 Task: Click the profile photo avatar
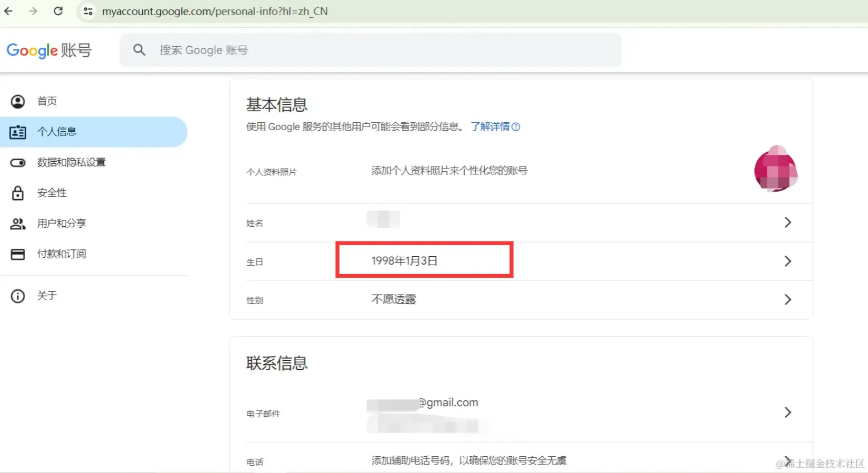[x=776, y=169]
